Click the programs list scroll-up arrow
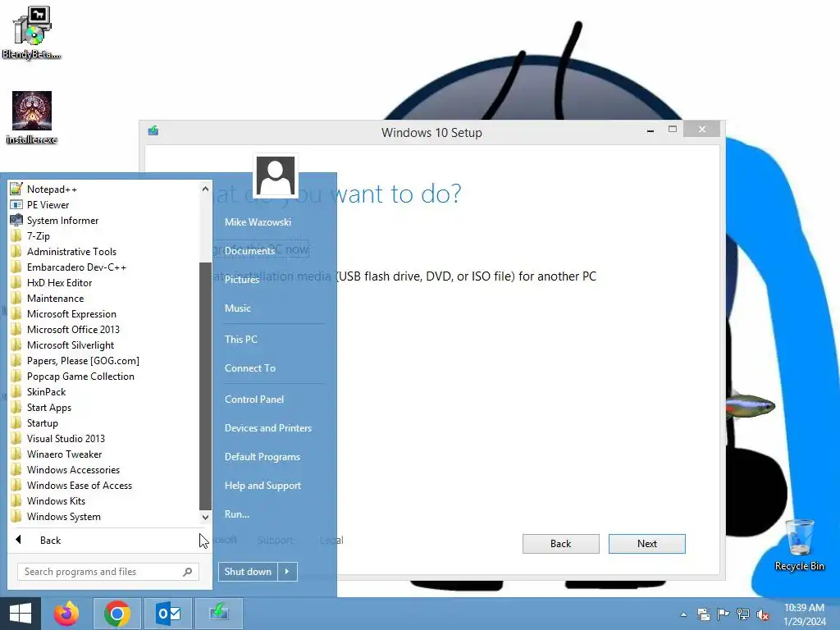The width and height of the screenshot is (840, 630). [x=205, y=189]
